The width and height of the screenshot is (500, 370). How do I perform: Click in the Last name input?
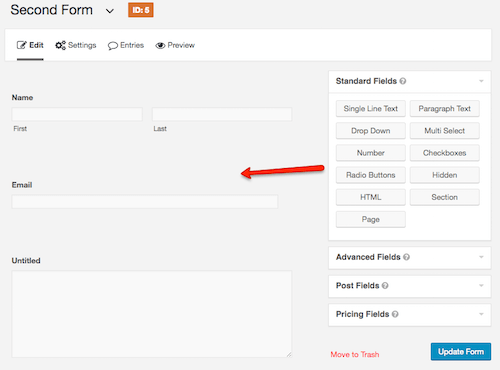222,114
